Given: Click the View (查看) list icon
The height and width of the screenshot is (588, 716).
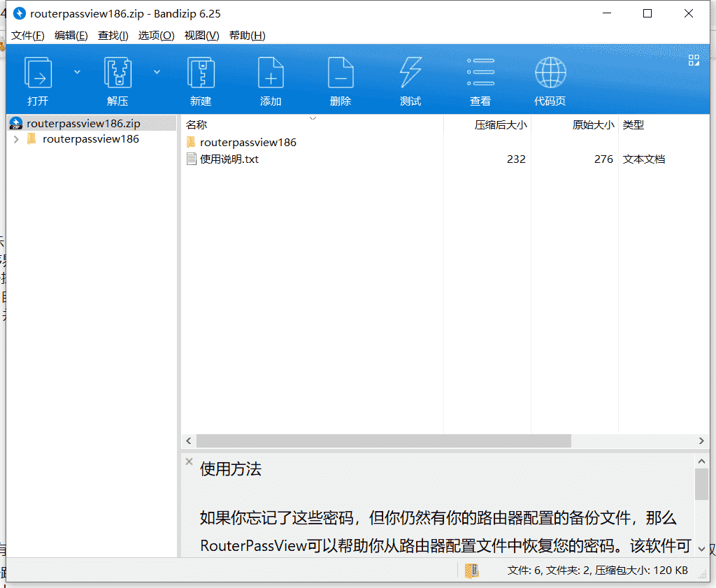Looking at the screenshot, I should click(480, 72).
